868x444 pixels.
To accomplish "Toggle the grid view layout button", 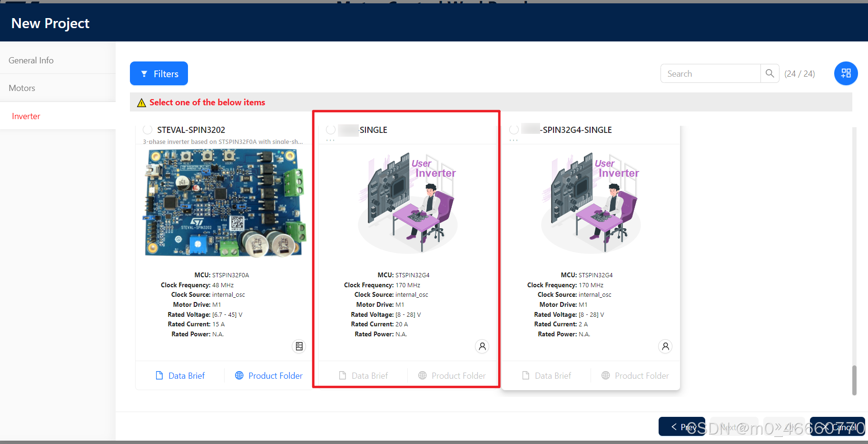I will (846, 73).
